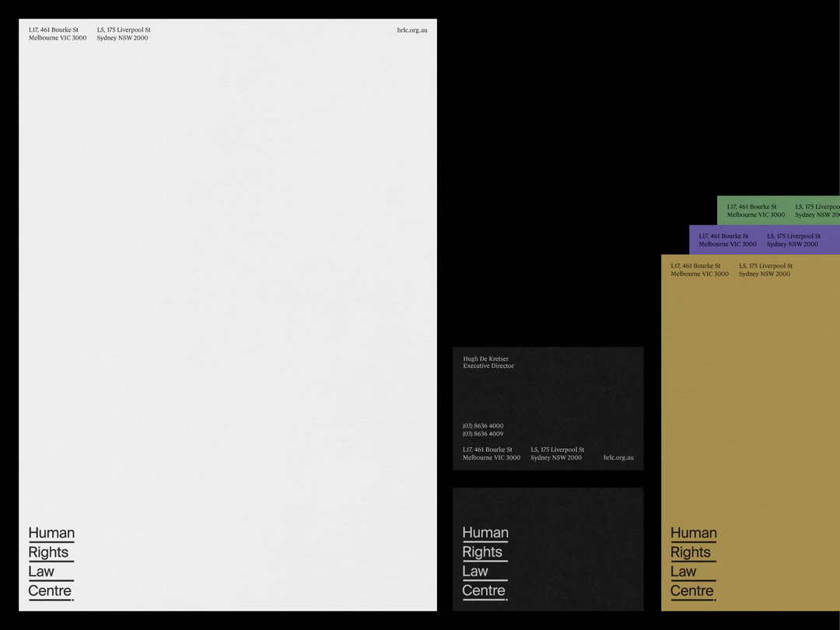
Task: Select the 'L5, 175 Liverpool St' address on the letterhead
Action: (124, 30)
